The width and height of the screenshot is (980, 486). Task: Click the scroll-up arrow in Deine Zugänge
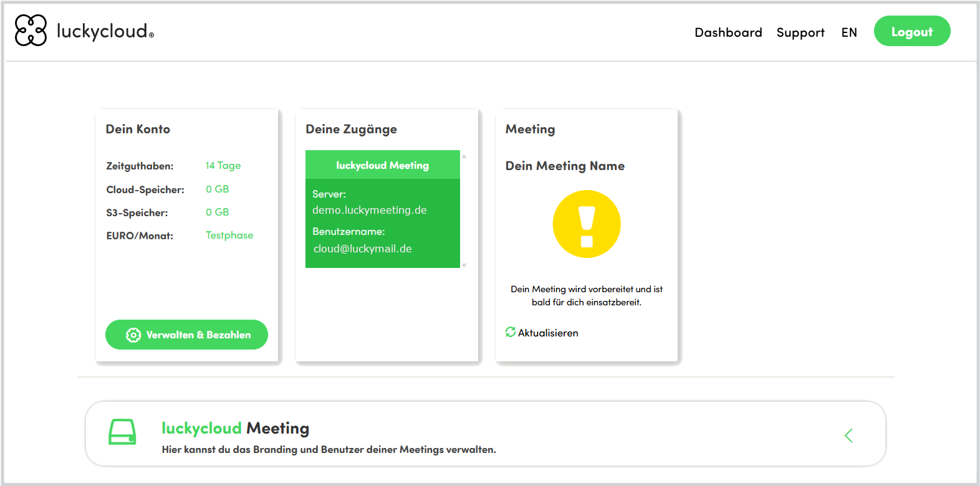click(464, 156)
